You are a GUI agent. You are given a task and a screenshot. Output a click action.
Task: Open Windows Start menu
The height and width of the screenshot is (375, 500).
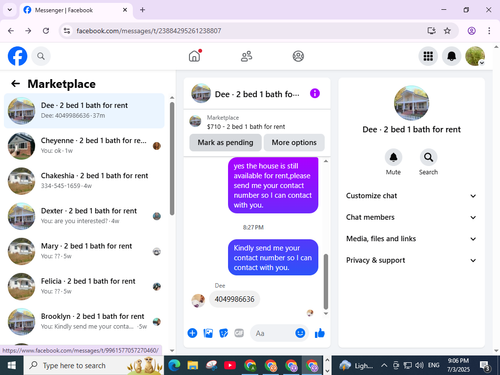point(12,365)
